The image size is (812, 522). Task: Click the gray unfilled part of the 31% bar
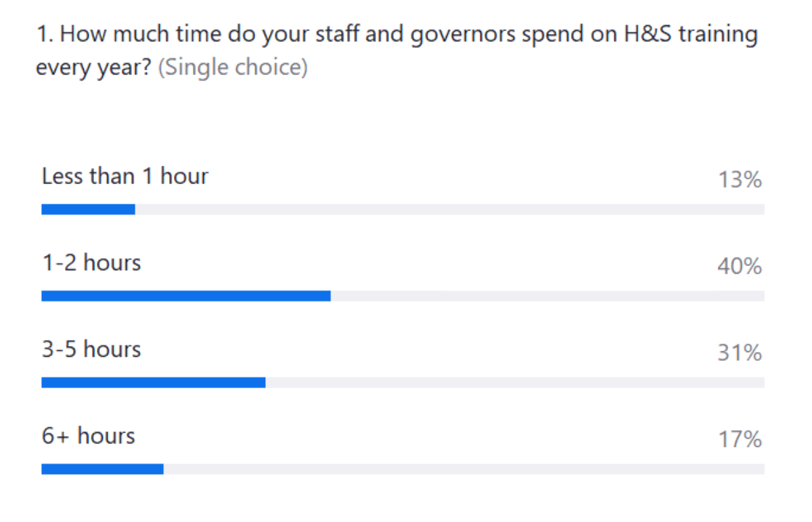pos(514,383)
